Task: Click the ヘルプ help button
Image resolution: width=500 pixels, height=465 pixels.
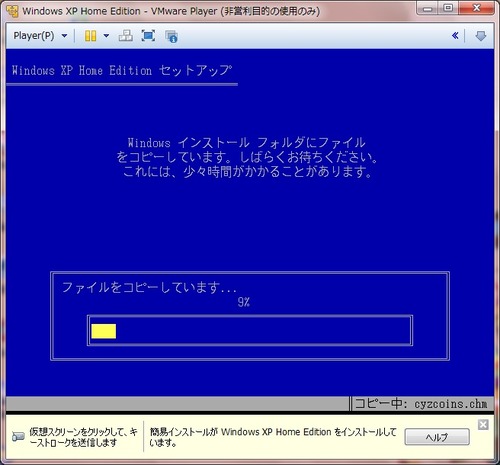Action: 437,437
